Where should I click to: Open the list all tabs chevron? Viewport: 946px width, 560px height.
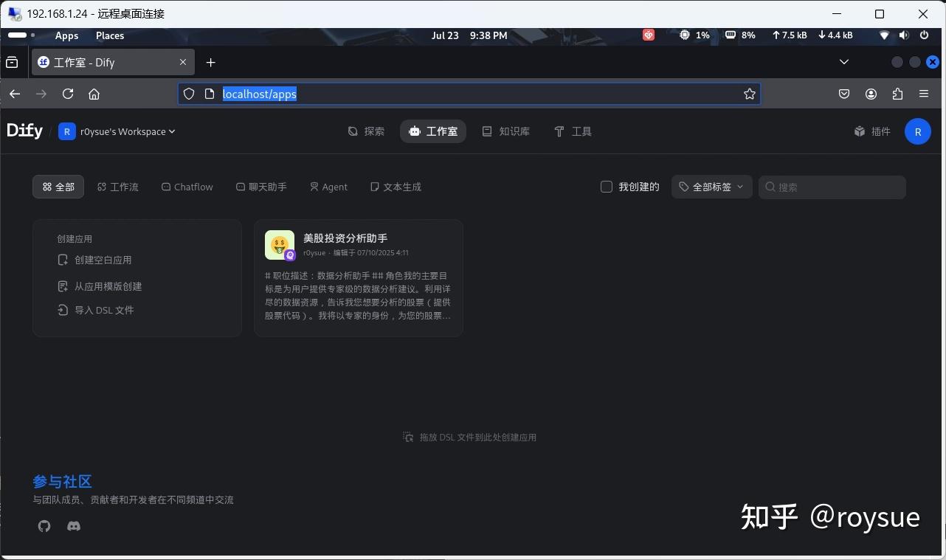coord(844,62)
